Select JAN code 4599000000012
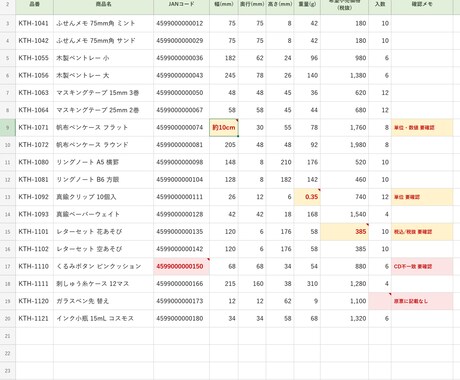Image resolution: width=460 pixels, height=380 pixels. pyautogui.click(x=181, y=23)
